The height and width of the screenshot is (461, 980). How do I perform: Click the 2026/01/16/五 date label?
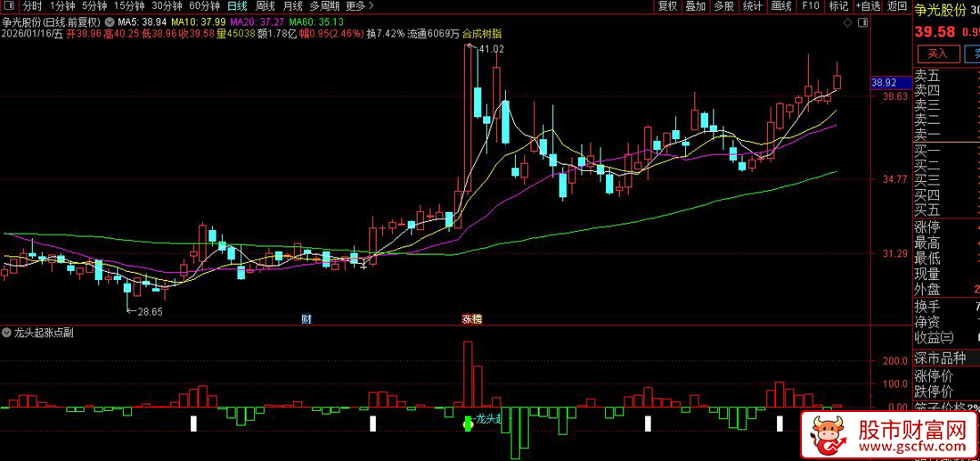click(x=32, y=34)
